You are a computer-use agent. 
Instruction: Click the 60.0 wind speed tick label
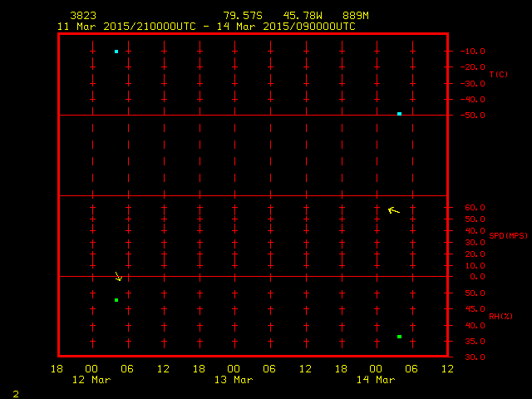click(x=475, y=208)
